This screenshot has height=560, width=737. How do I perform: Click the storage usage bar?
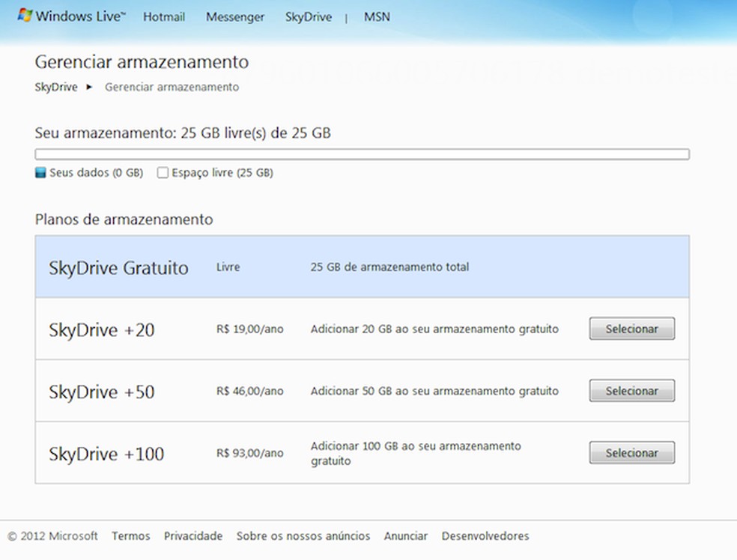pyautogui.click(x=361, y=153)
